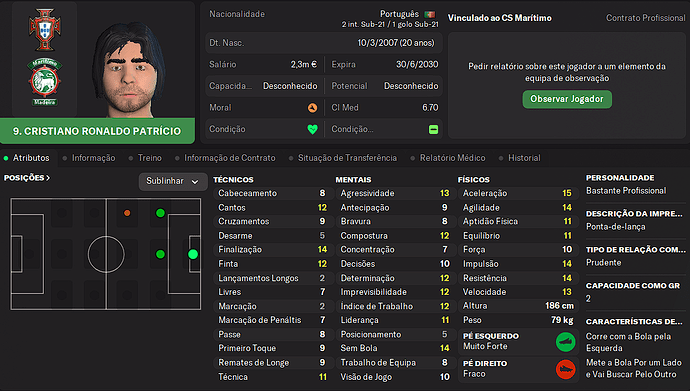Open the Contrato Profissional panel selector

coord(645,18)
